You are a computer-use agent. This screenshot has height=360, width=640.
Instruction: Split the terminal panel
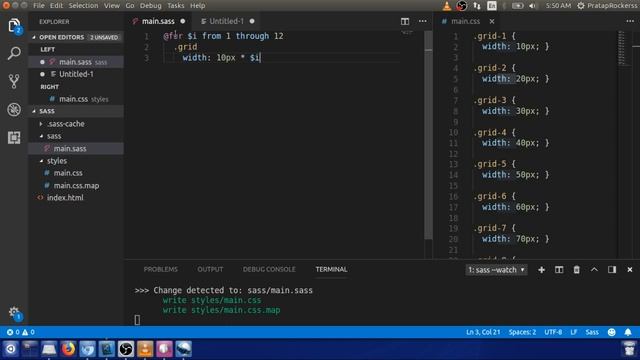(x=559, y=270)
